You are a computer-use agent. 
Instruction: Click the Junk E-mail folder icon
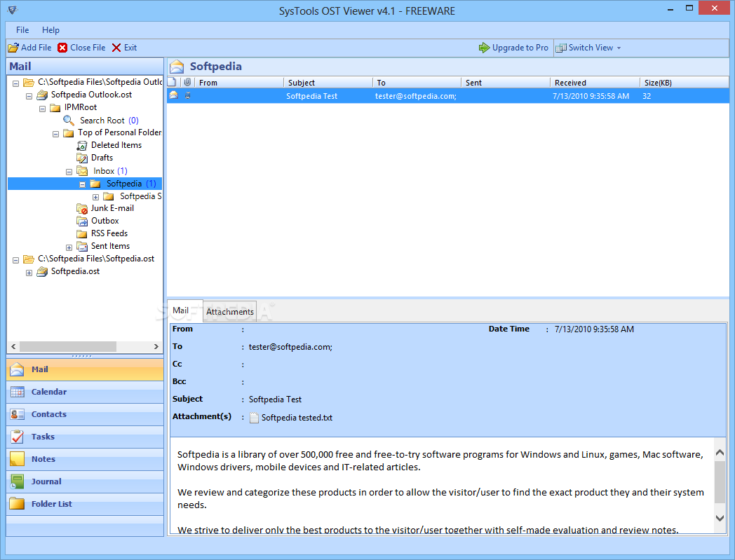coord(82,209)
